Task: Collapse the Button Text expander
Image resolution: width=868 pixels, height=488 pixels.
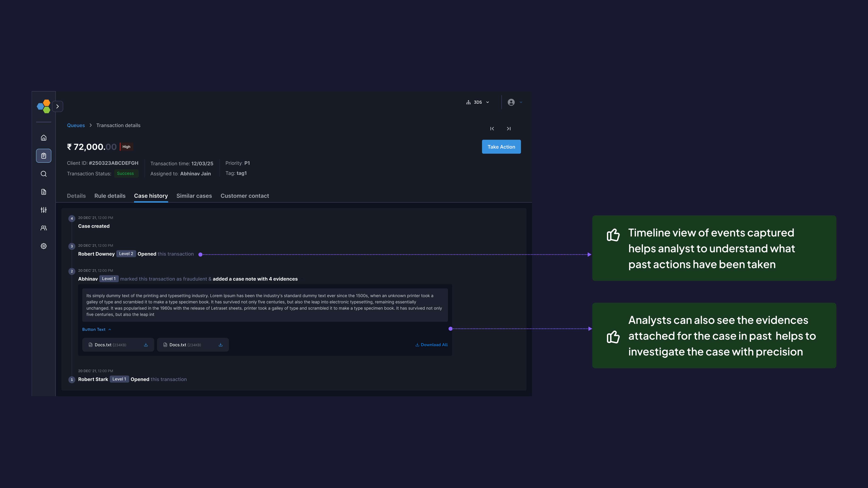Action: 96,329
